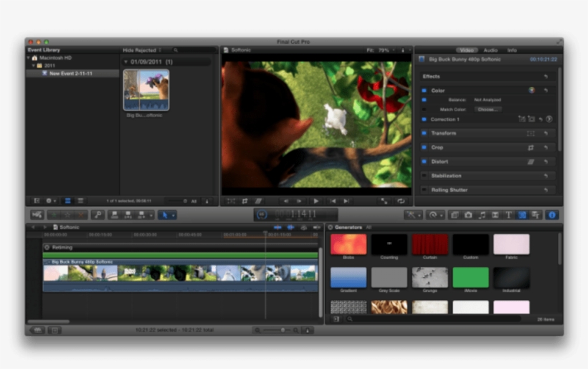
Task: Click the Insert clip edit icon
Action: click(x=128, y=215)
